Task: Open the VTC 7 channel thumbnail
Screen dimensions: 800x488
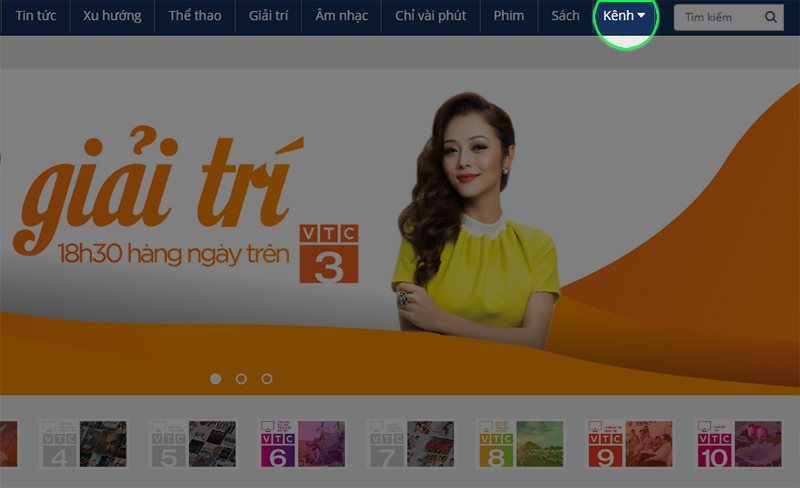Action: click(411, 444)
